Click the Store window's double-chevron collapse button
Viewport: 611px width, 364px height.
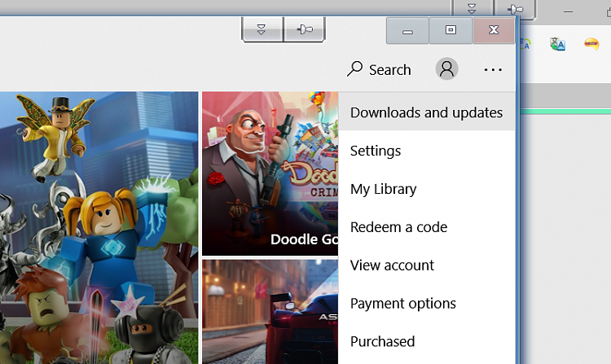262,29
